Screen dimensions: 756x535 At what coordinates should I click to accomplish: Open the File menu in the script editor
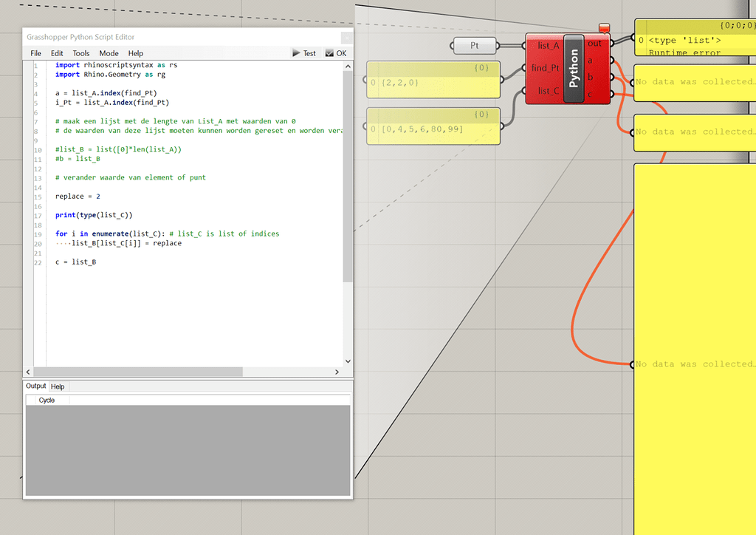tap(35, 52)
